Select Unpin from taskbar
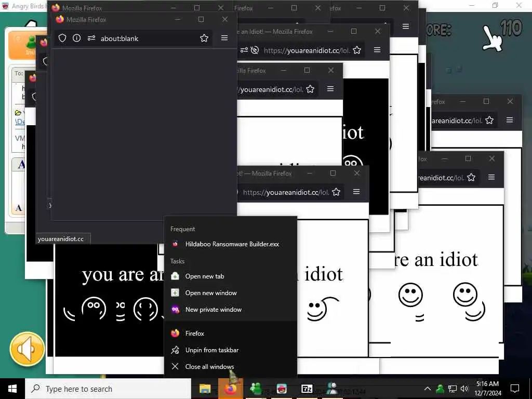 [230, 350]
